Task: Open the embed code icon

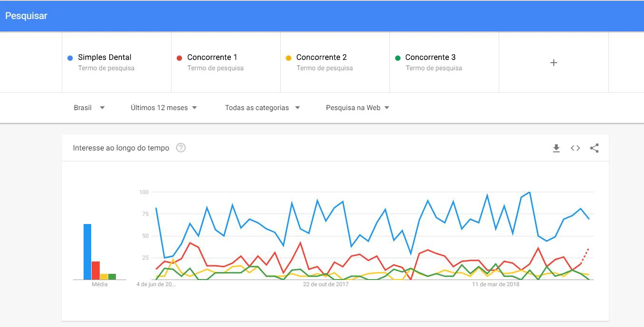Action: (575, 148)
